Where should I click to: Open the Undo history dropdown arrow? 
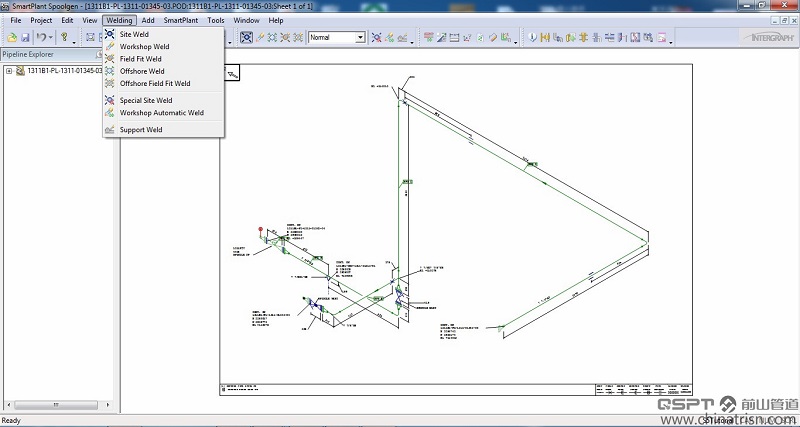click(x=49, y=38)
